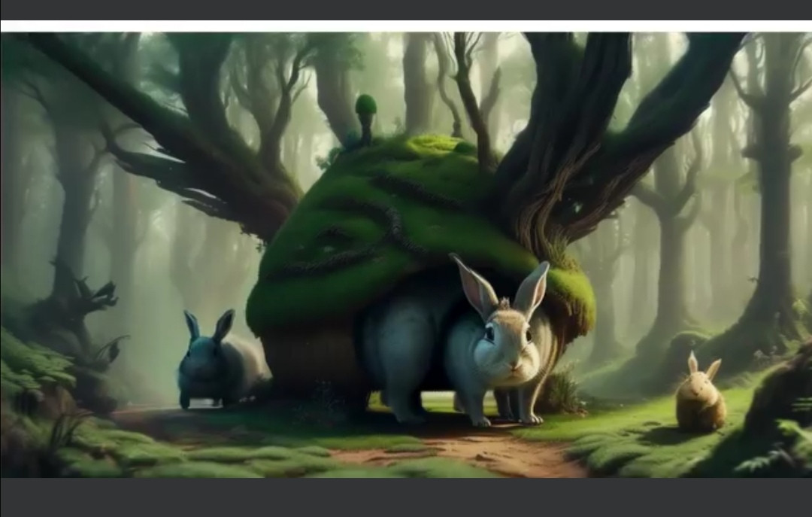
Task: Click the forest rabbit image preview
Action: point(406,254)
